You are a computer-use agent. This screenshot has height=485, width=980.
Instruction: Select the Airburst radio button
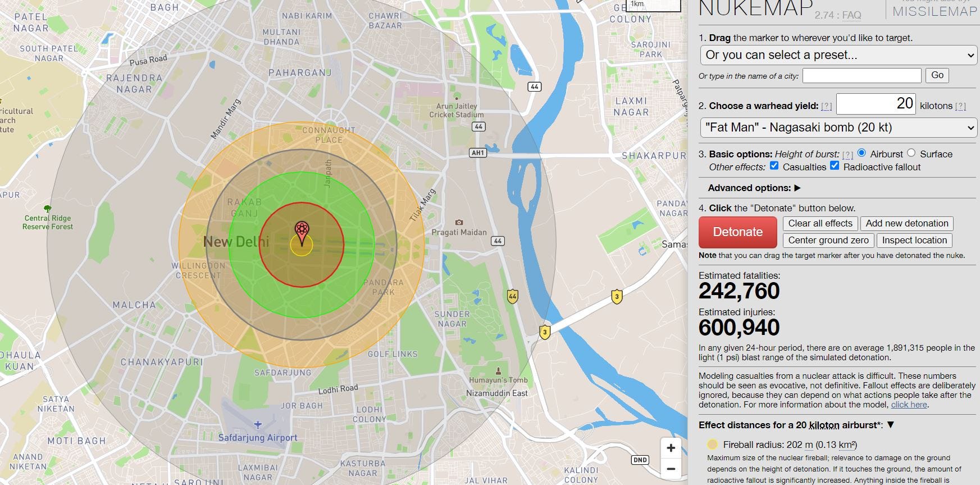[862, 153]
